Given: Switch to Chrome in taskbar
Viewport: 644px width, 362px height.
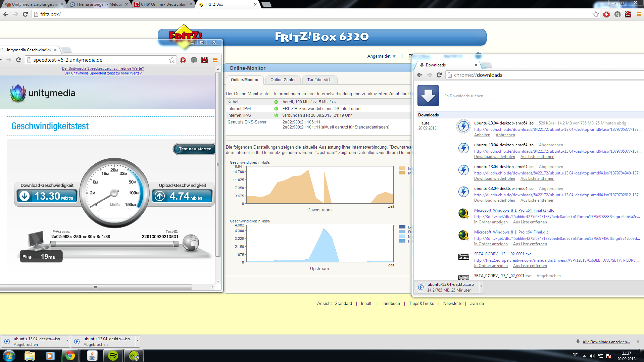Looking at the screenshot, I should click(70, 356).
